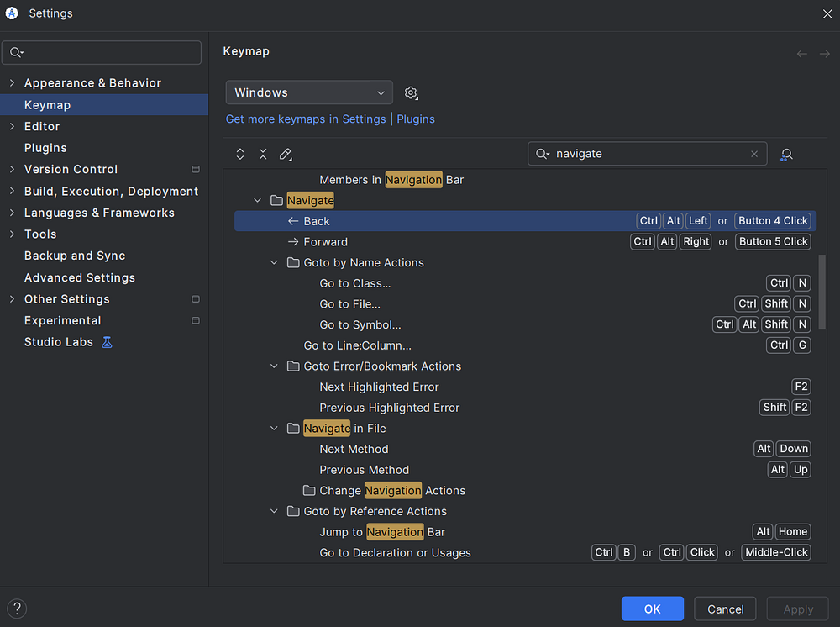Open keymap gear options menu
The height and width of the screenshot is (627, 840).
pyautogui.click(x=411, y=92)
